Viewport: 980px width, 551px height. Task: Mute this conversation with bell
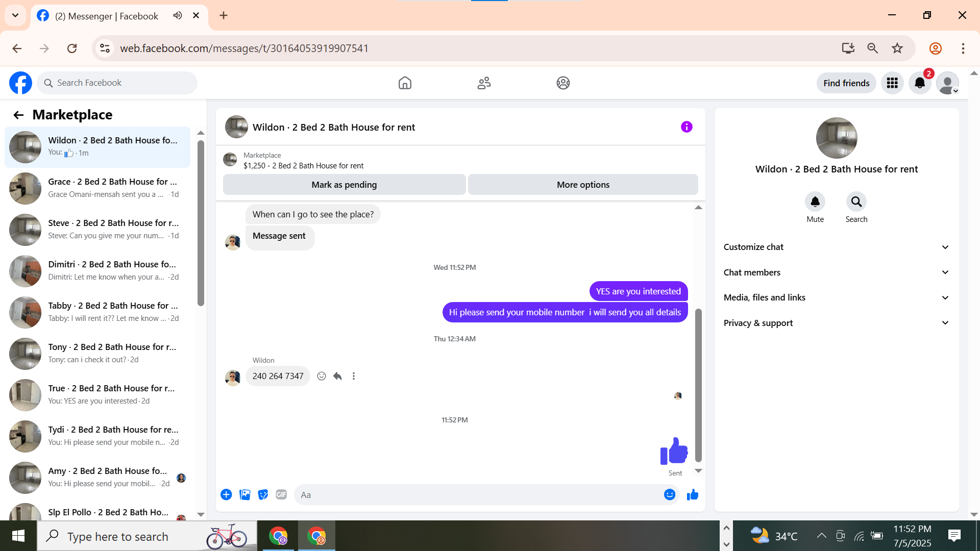click(x=815, y=202)
